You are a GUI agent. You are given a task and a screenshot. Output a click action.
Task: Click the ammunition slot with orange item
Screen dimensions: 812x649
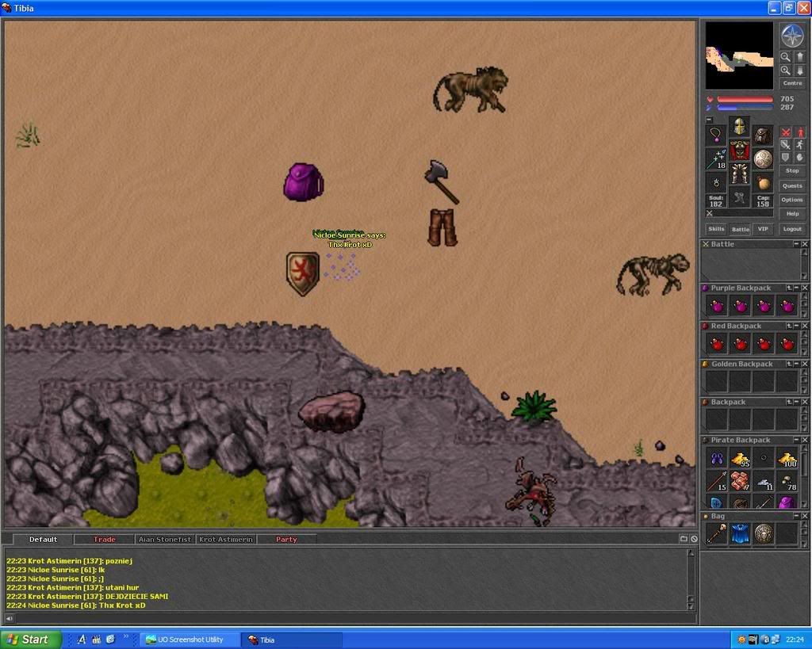763,183
